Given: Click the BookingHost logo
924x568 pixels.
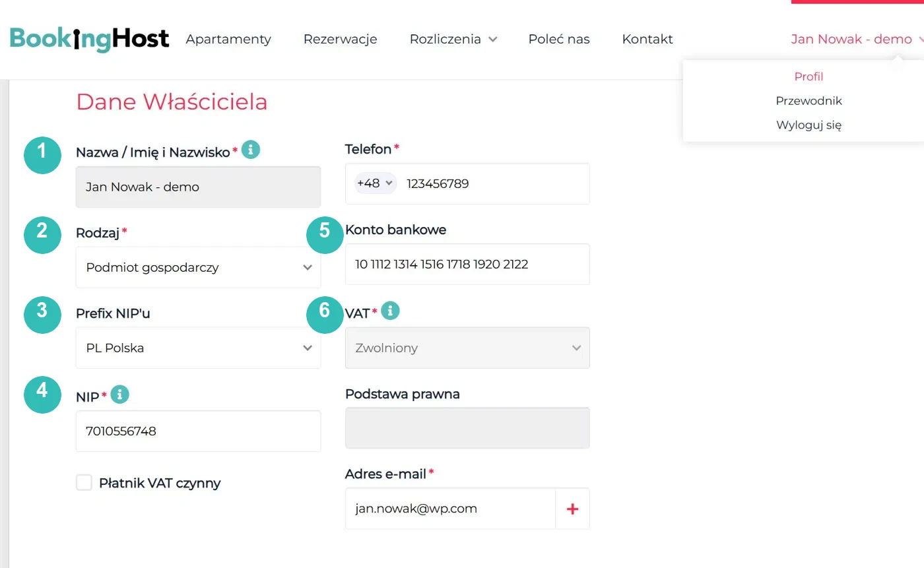Looking at the screenshot, I should tap(90, 39).
